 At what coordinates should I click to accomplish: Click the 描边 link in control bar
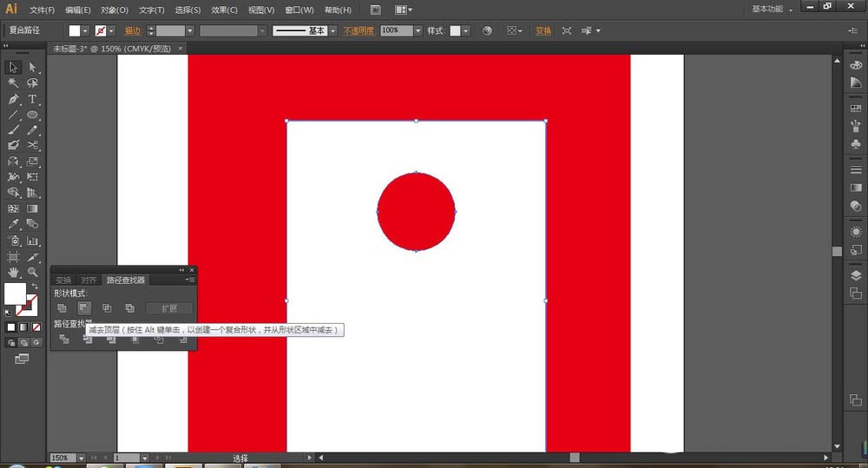point(133,31)
